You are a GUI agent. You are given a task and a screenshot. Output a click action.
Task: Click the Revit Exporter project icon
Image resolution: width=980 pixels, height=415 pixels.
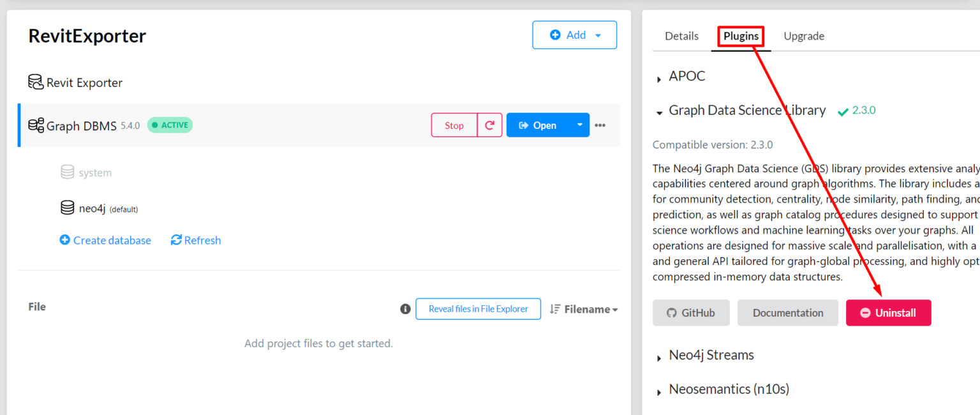(36, 82)
